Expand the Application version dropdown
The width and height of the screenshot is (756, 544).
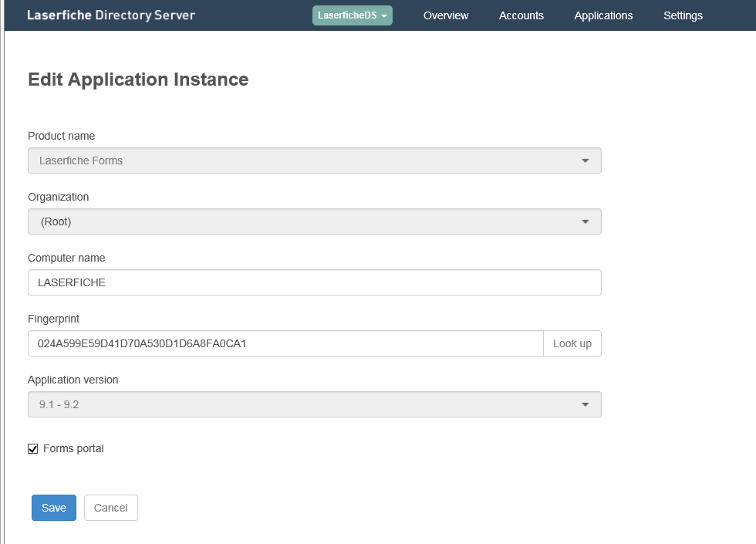point(315,404)
